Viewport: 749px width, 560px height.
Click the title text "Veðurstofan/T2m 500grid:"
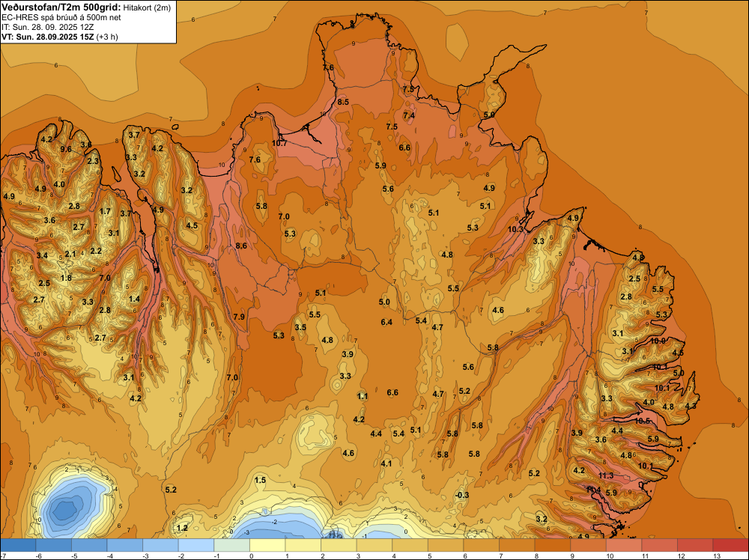pos(61,7)
